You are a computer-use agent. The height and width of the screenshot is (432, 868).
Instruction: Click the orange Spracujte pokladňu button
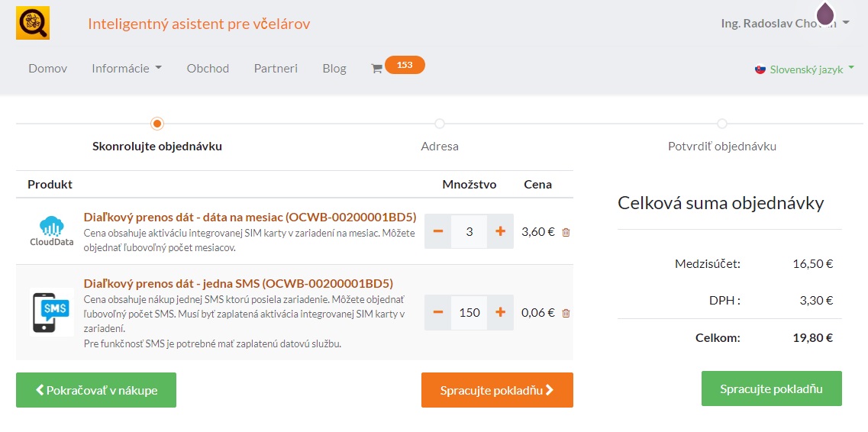coord(497,390)
